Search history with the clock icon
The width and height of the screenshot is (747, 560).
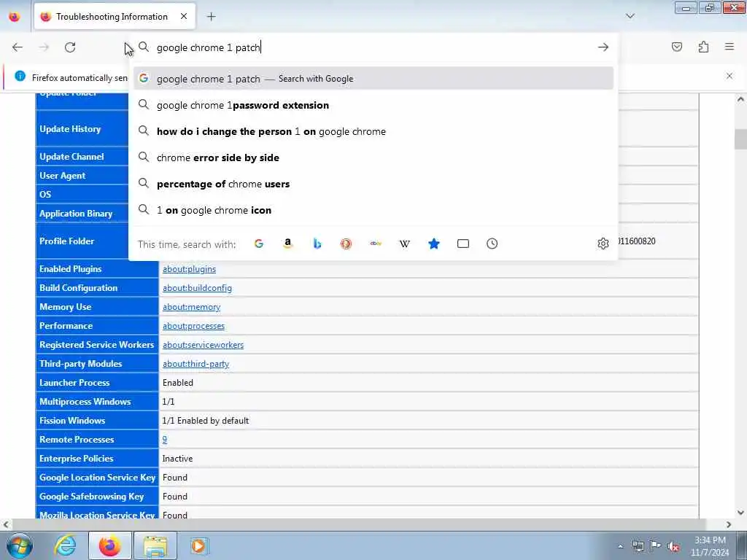[492, 244]
